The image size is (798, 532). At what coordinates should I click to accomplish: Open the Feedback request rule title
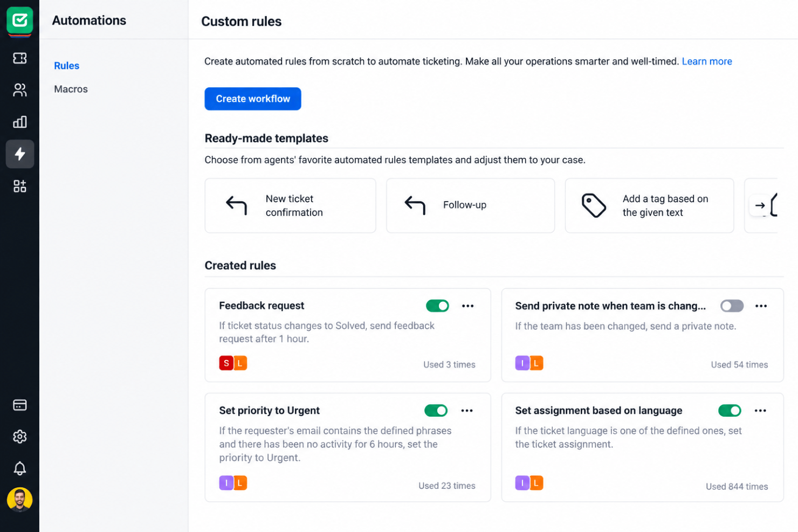coord(262,306)
